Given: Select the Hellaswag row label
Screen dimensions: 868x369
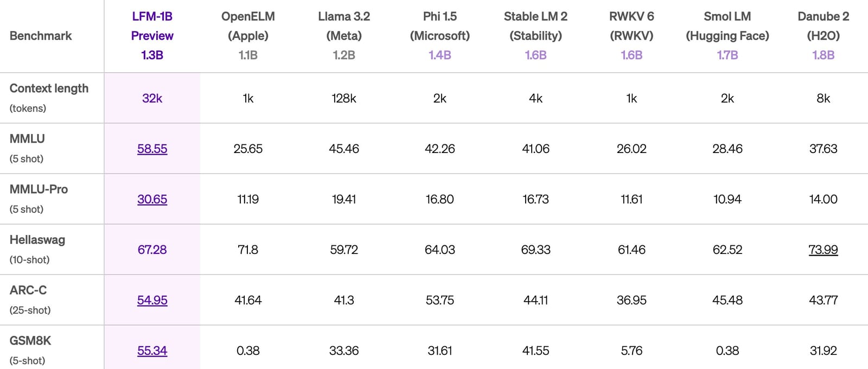Looking at the screenshot, I should [x=37, y=240].
